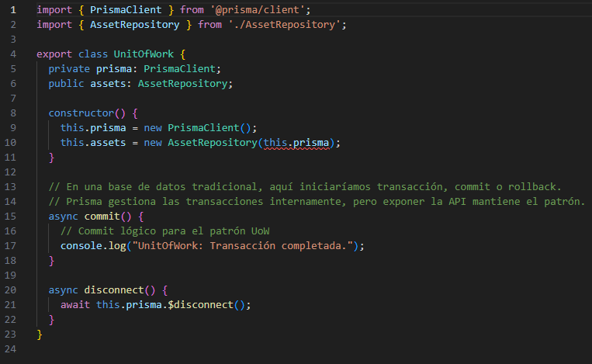Click line number 1 in the gutter
The width and height of the screenshot is (592, 364).
point(13,10)
